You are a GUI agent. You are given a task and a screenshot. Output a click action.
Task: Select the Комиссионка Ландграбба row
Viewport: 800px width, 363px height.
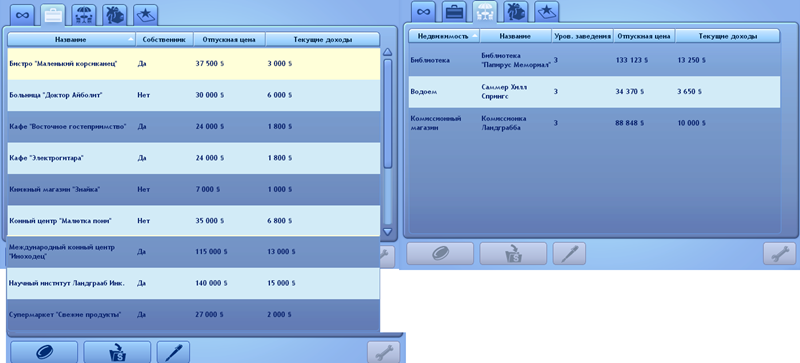pos(594,123)
